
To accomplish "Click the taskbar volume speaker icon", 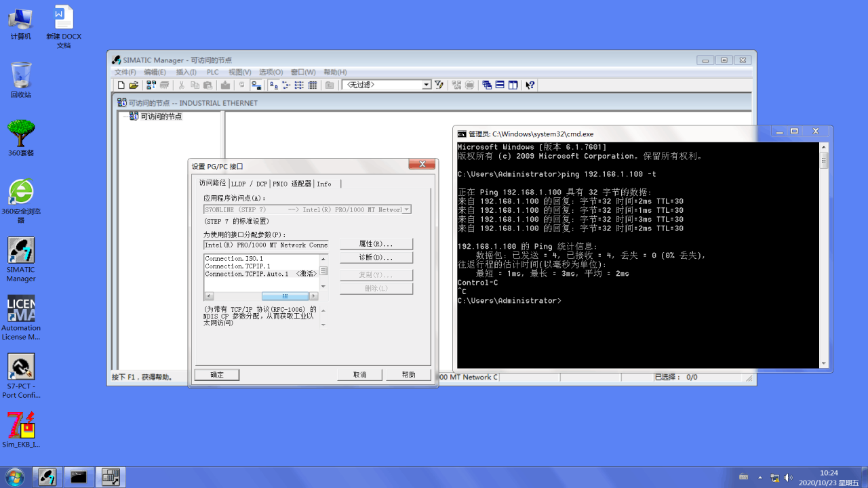I will 789,477.
